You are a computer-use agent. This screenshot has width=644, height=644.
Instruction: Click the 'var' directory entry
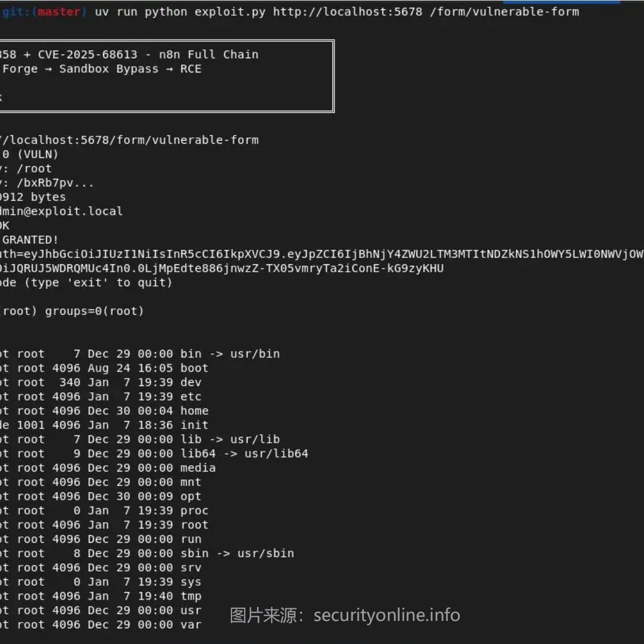coord(191,624)
